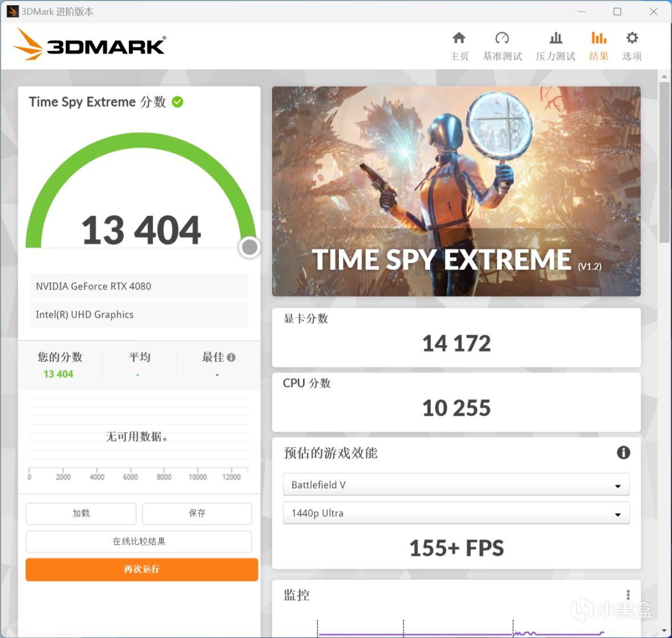Switch to Stress Tests tab (压力测试)
Image resolution: width=672 pixels, height=638 pixels.
point(556,46)
